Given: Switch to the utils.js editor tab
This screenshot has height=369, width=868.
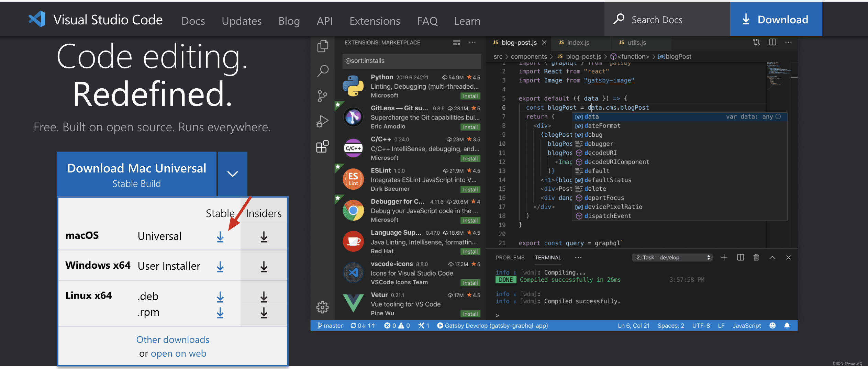Looking at the screenshot, I should point(636,43).
